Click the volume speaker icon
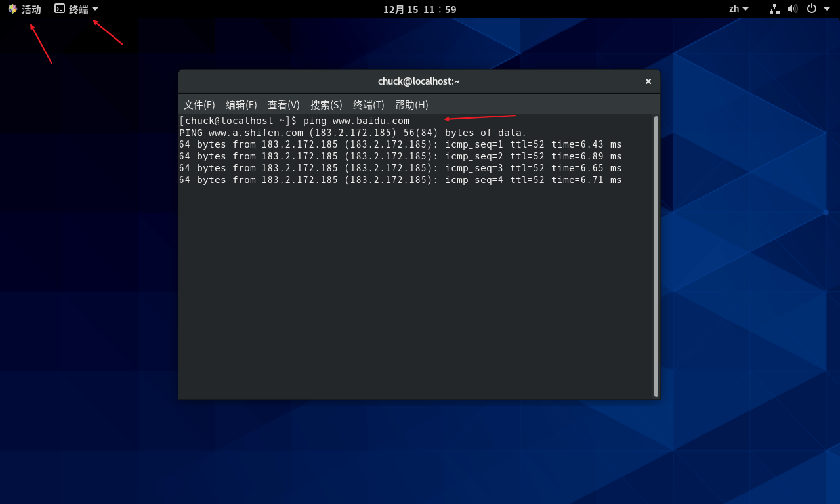The image size is (840, 504). [x=793, y=9]
